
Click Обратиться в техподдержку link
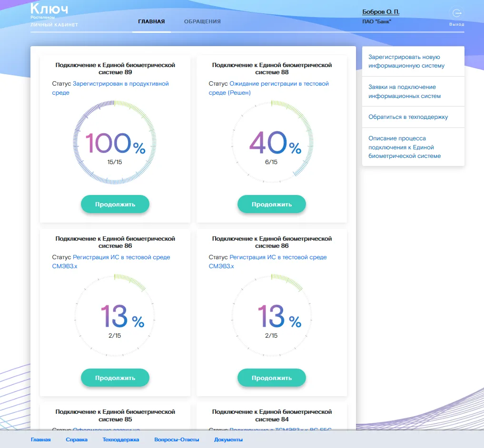coord(408,117)
